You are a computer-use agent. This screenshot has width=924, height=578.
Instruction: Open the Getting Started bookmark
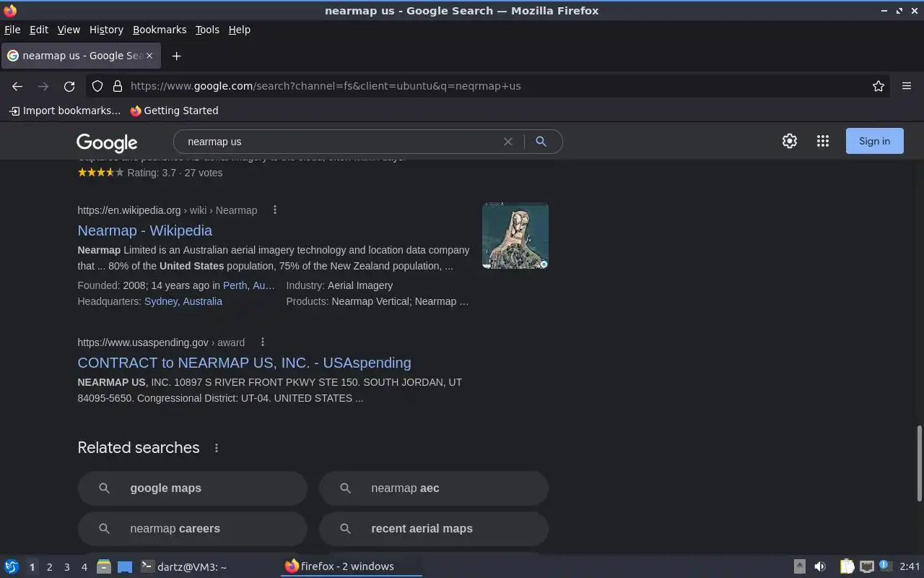coord(174,111)
